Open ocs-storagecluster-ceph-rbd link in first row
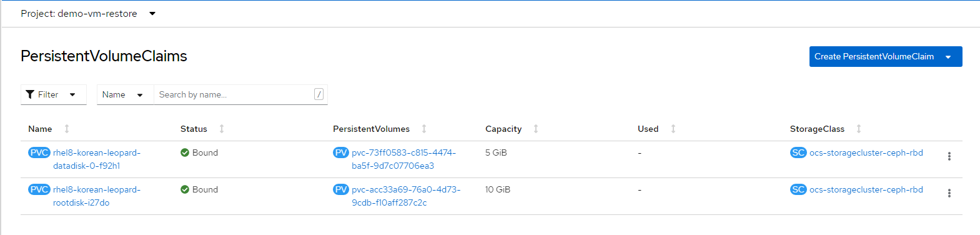980x235 pixels. tap(866, 152)
